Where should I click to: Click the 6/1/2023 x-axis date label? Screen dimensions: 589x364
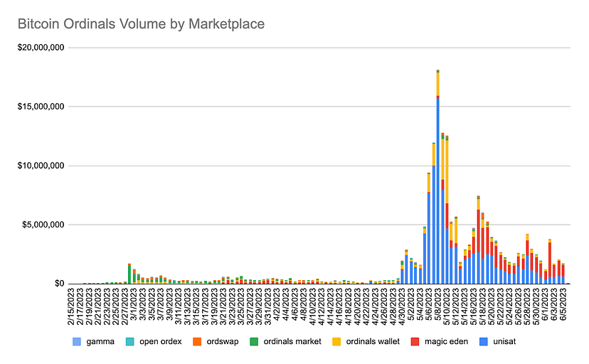546,304
